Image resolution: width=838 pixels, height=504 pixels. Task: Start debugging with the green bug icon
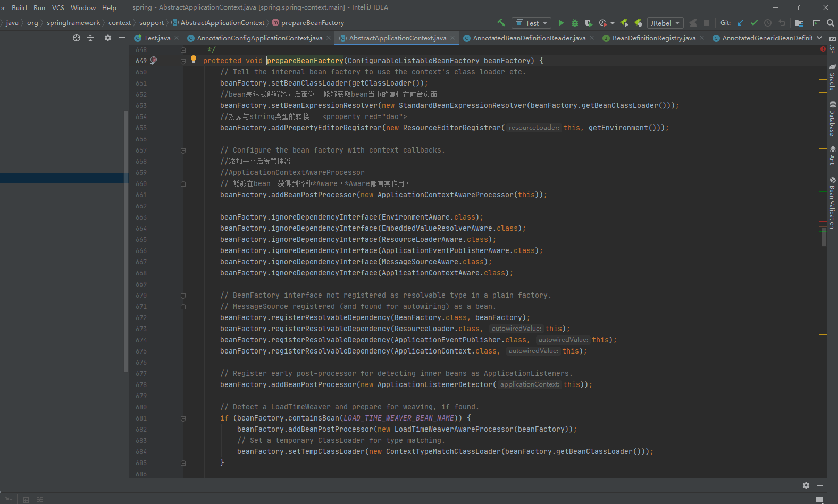575,23
